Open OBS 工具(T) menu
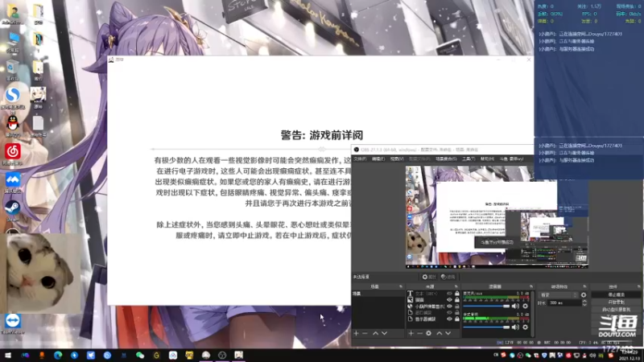Viewport: 644px width, 362px height. coord(469,158)
